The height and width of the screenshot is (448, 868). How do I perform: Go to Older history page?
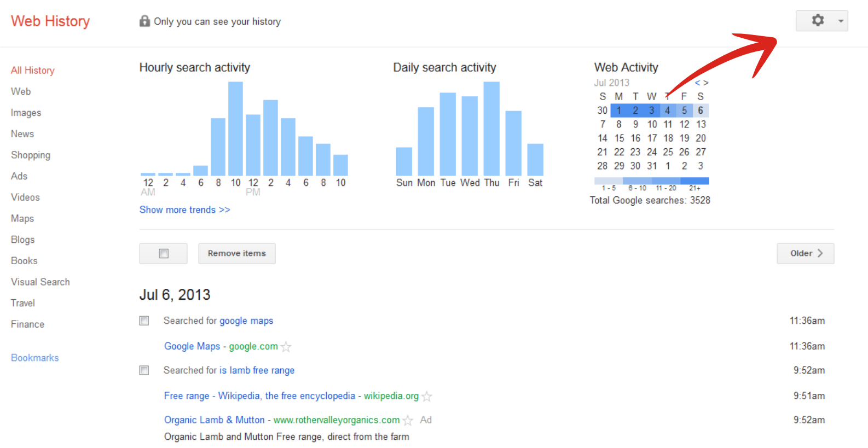(805, 254)
